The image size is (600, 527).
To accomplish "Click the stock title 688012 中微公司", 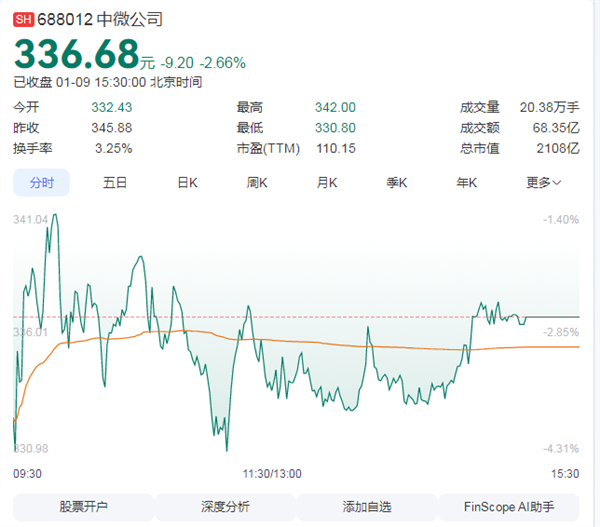I will coord(100,19).
